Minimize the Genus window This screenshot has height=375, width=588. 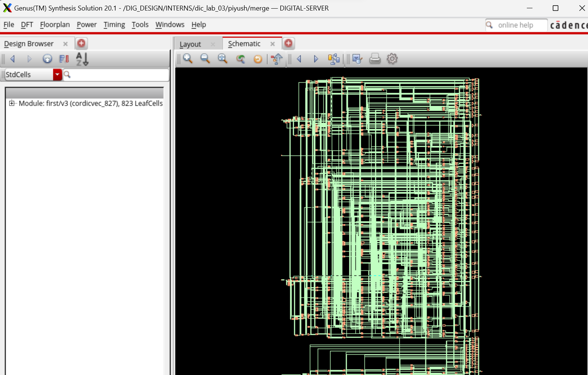pos(529,8)
